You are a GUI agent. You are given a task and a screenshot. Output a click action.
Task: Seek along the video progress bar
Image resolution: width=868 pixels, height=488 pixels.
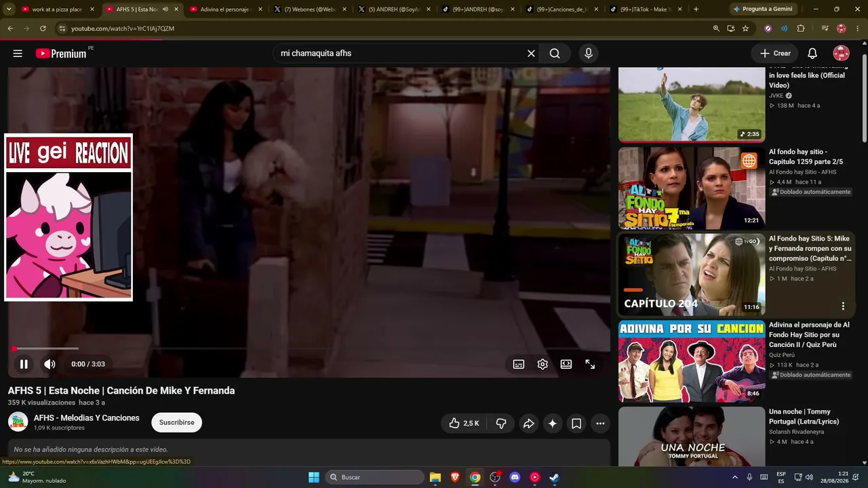pyautogui.click(x=309, y=348)
